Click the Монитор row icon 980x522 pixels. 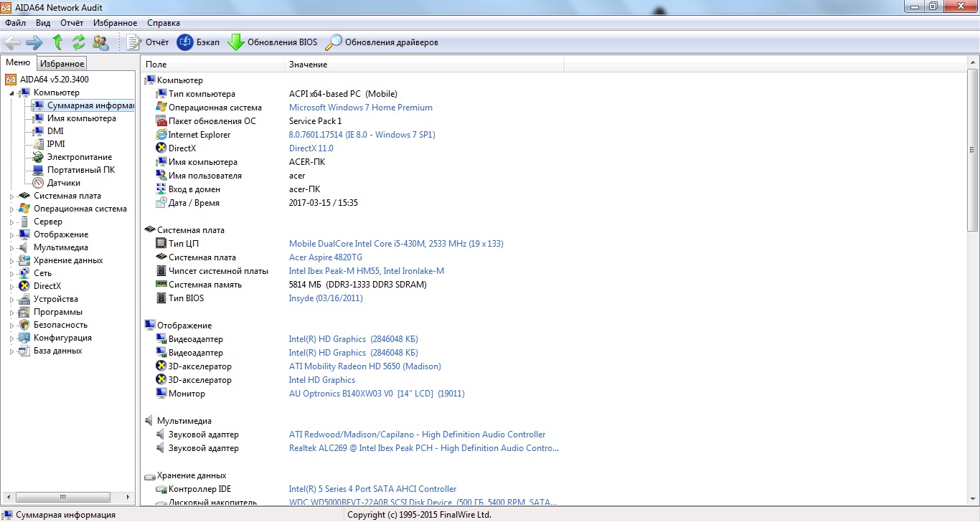161,394
